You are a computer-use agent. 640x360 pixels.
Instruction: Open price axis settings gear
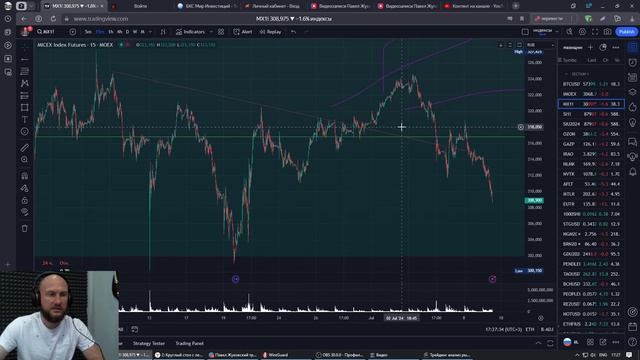coord(540,318)
